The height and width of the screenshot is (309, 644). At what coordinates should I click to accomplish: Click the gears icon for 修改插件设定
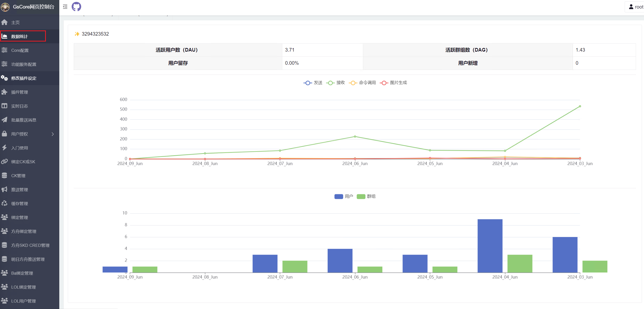pyautogui.click(x=4, y=78)
